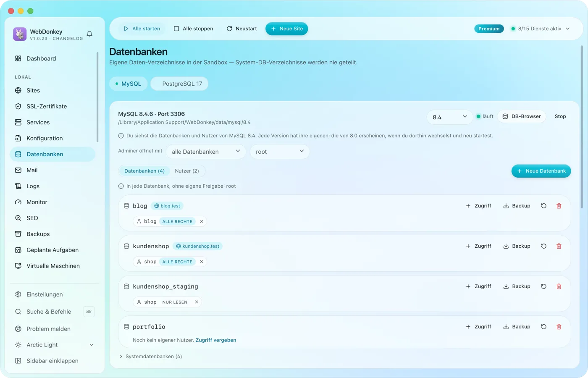Open the Monitor section
588x378 pixels.
tap(52, 202)
